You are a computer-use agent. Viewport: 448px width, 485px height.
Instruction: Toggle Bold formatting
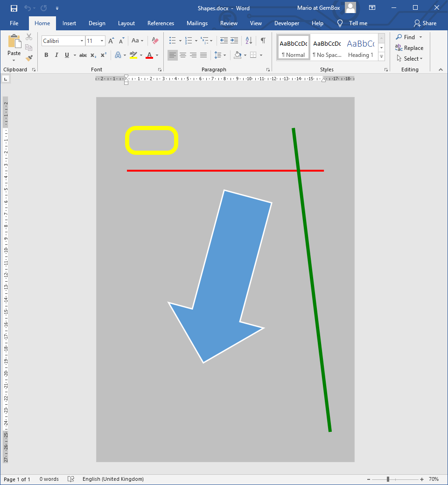(x=46, y=55)
